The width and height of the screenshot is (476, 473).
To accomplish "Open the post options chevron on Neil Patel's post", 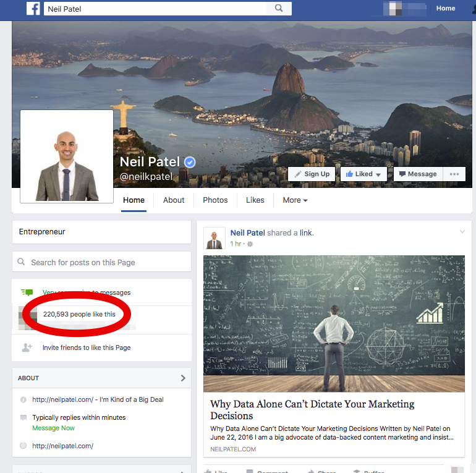I will point(462,232).
